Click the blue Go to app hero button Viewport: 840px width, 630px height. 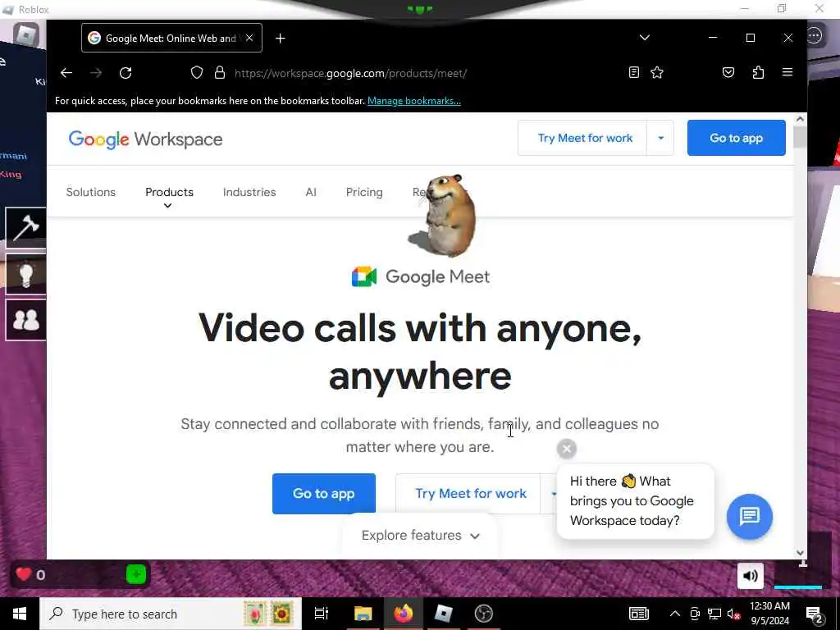323,493
